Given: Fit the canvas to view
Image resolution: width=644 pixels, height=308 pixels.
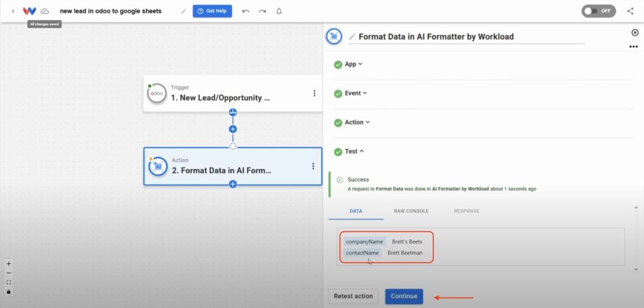Looking at the screenshot, I should [9, 282].
